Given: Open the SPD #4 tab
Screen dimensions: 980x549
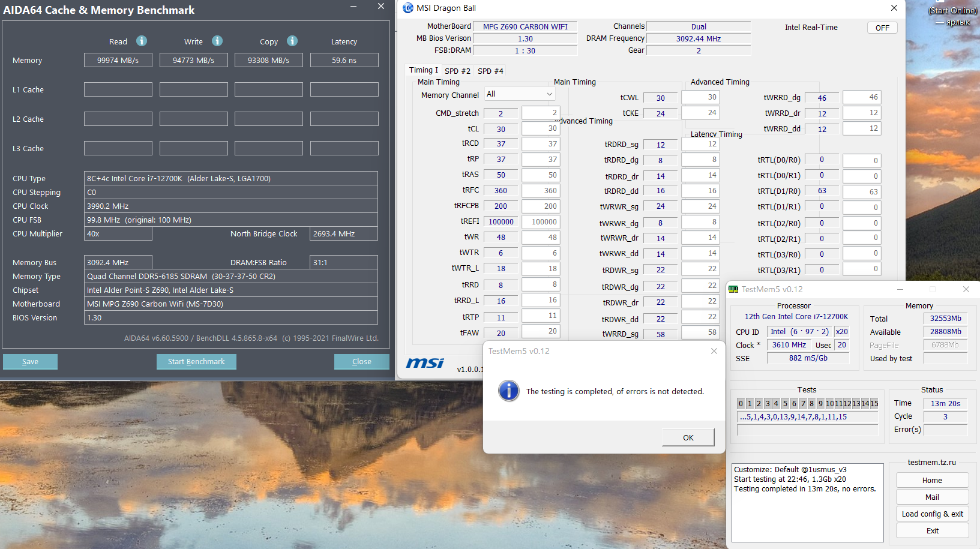Looking at the screenshot, I should (x=490, y=71).
